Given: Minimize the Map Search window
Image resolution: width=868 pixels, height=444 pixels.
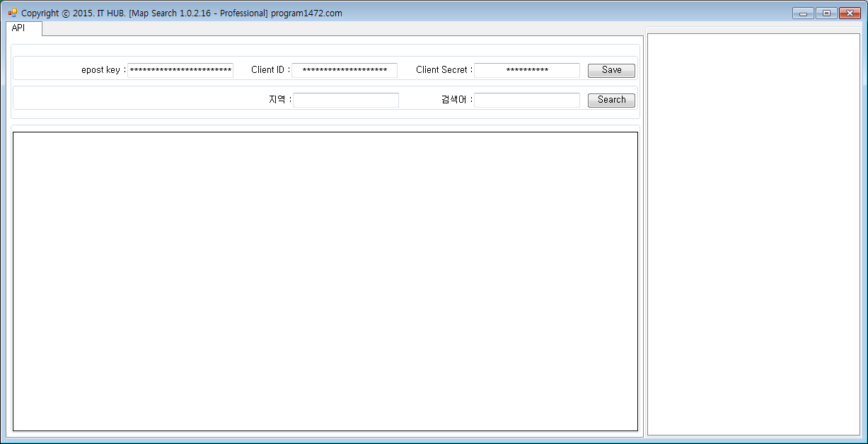Looking at the screenshot, I should (803, 13).
